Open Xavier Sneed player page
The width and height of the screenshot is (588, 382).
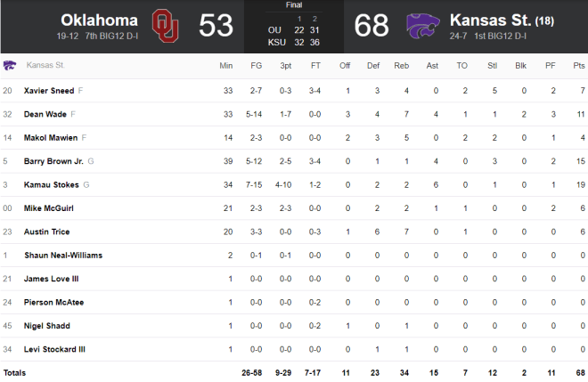tap(49, 91)
